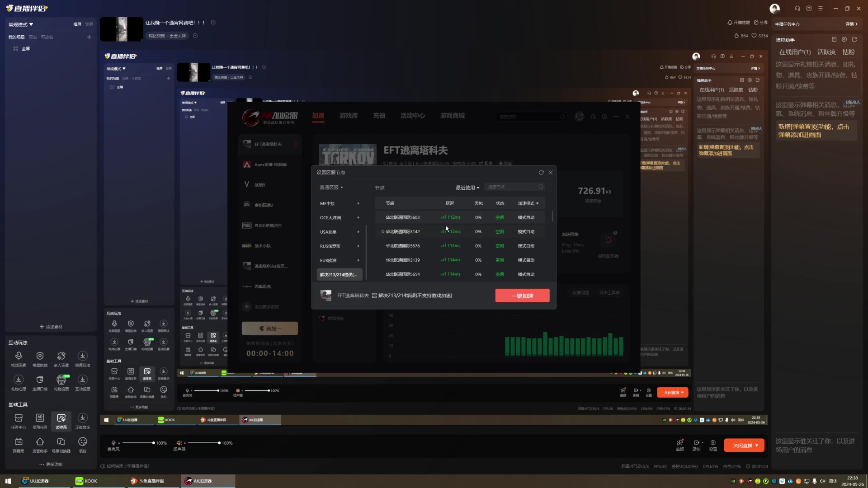Open the 弹幕助手 list icon in main window

[834, 40]
